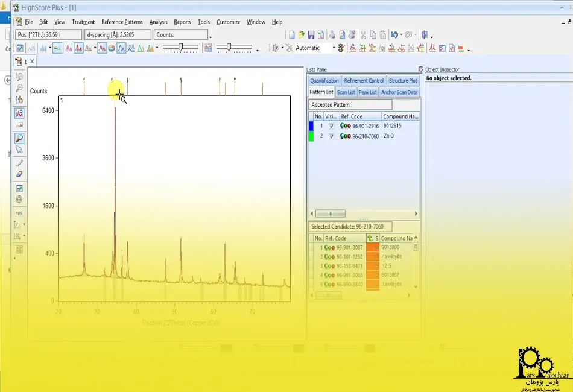The image size is (573, 392).
Task: Open the Counts dropdown arrow
Action: coord(210,36)
